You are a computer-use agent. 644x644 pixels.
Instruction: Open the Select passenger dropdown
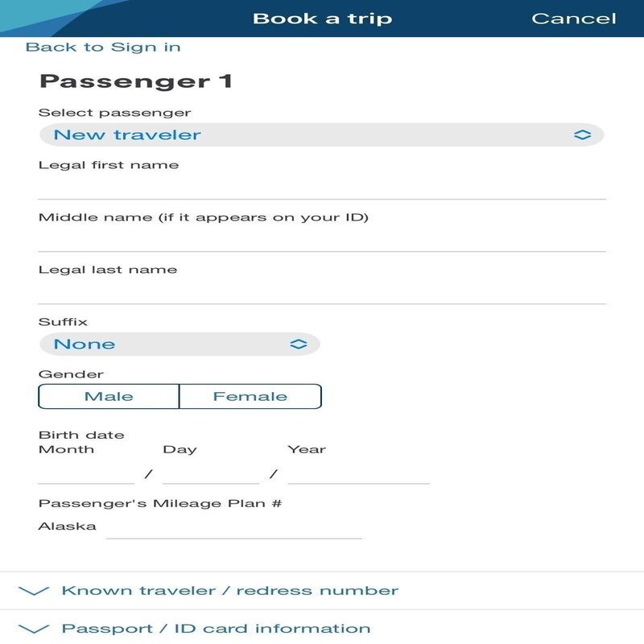pyautogui.click(x=320, y=135)
